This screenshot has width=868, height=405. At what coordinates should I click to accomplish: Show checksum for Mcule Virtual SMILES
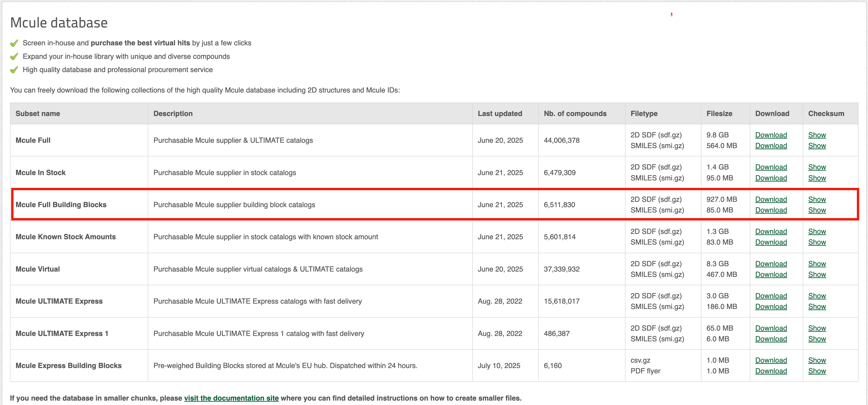click(817, 275)
